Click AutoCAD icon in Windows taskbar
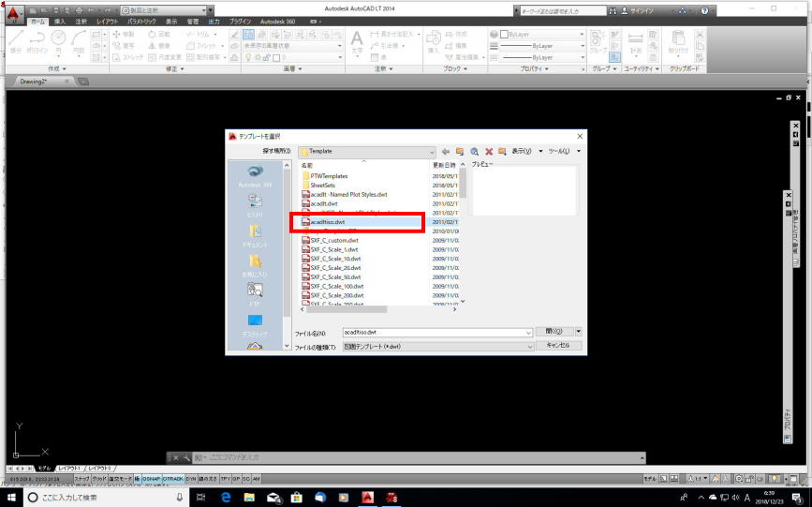 [368, 497]
